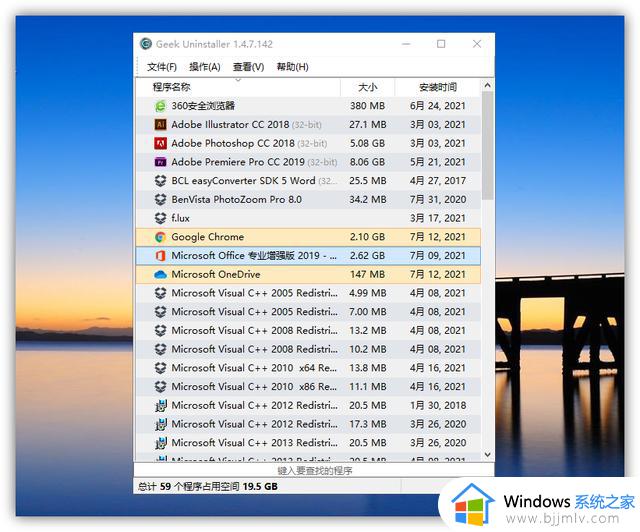
Task: Click the Visual C++ 2010 x64 row icon
Action: (x=160, y=368)
